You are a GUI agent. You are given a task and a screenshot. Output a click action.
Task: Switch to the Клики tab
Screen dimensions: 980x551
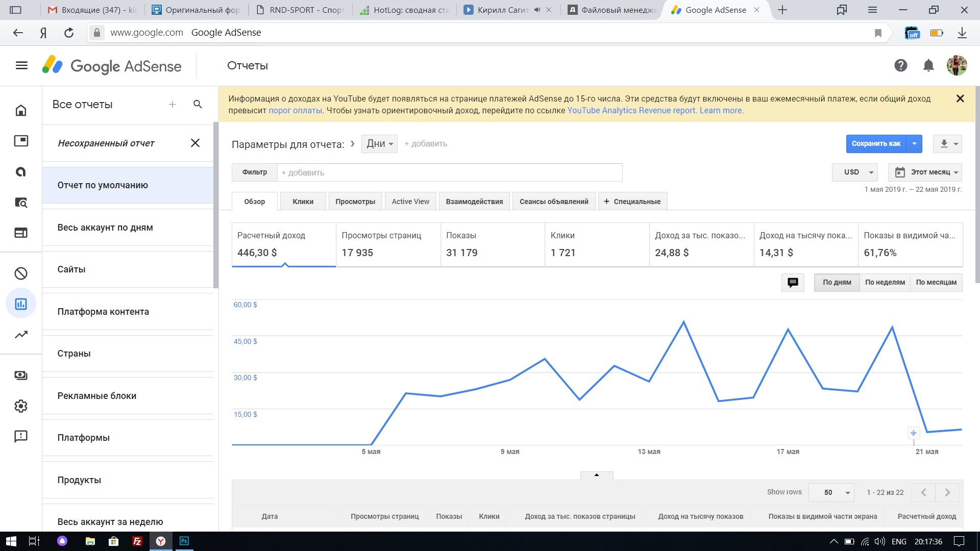click(303, 202)
